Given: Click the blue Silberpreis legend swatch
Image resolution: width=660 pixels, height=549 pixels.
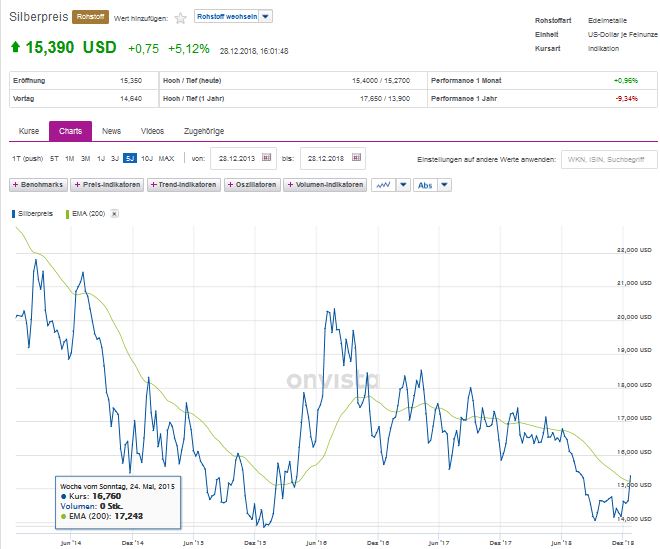Looking at the screenshot, I should (x=14, y=214).
